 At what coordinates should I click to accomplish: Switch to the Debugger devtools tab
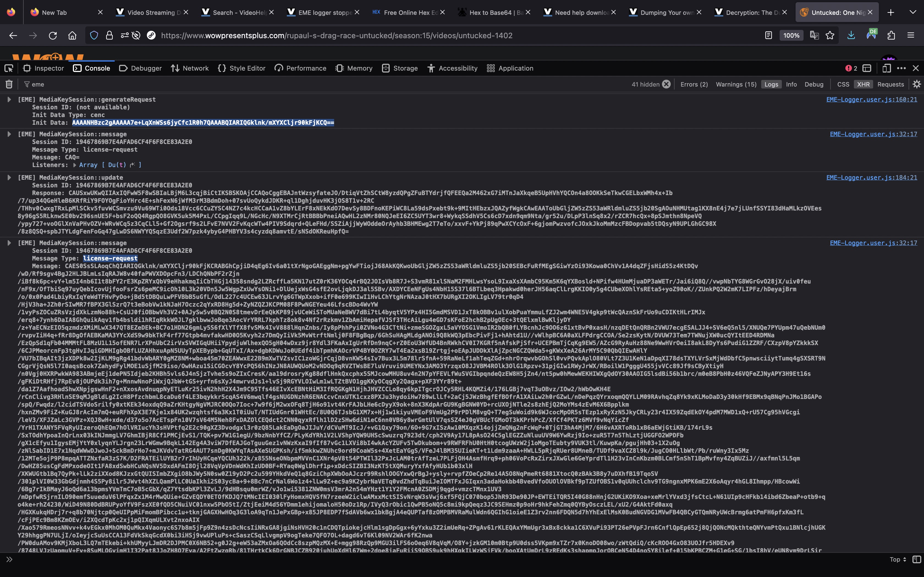[x=141, y=68]
